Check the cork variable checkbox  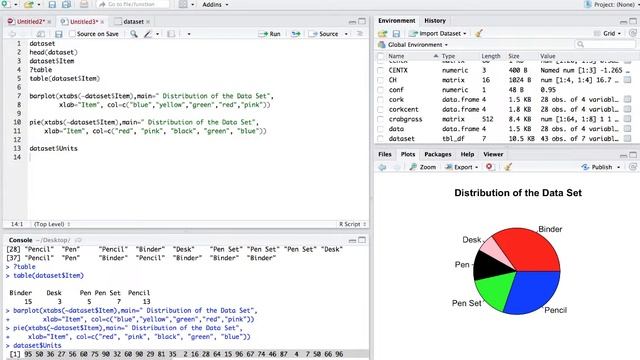(x=380, y=100)
